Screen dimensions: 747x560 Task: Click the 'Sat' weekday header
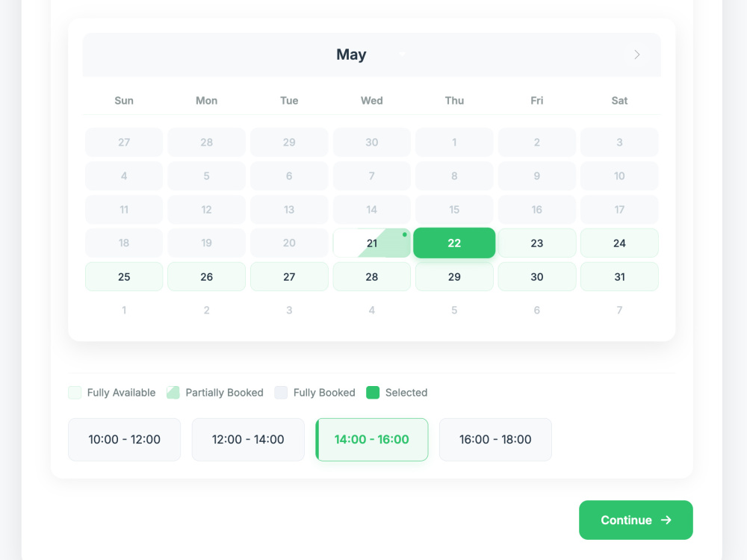(x=619, y=101)
